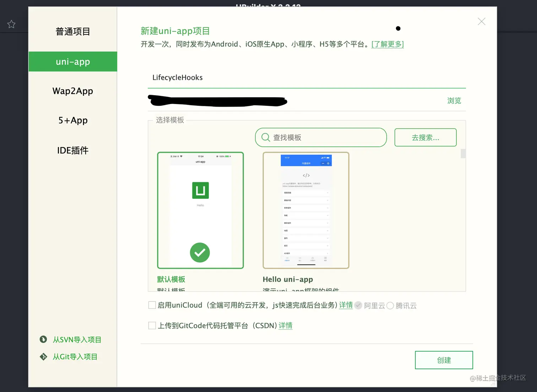Click 从SVN导入项目 link
The height and width of the screenshot is (392, 537).
tap(77, 340)
